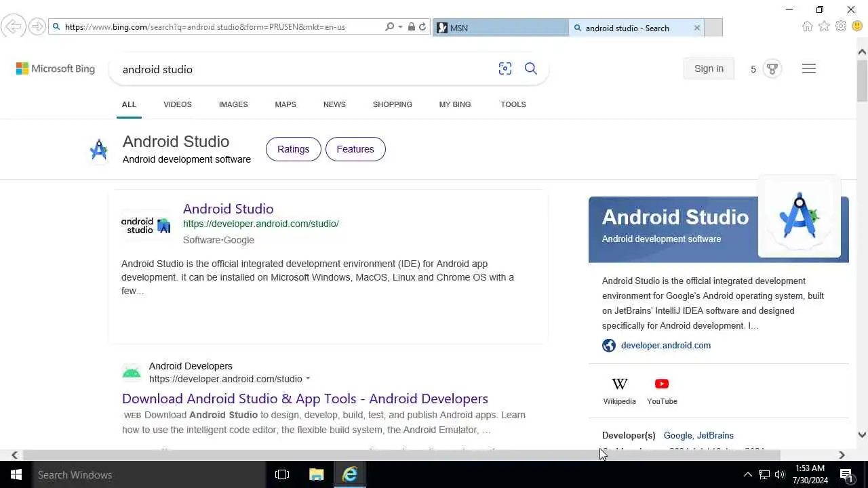
Task: Open the Rewards trophy icon
Action: tap(772, 69)
